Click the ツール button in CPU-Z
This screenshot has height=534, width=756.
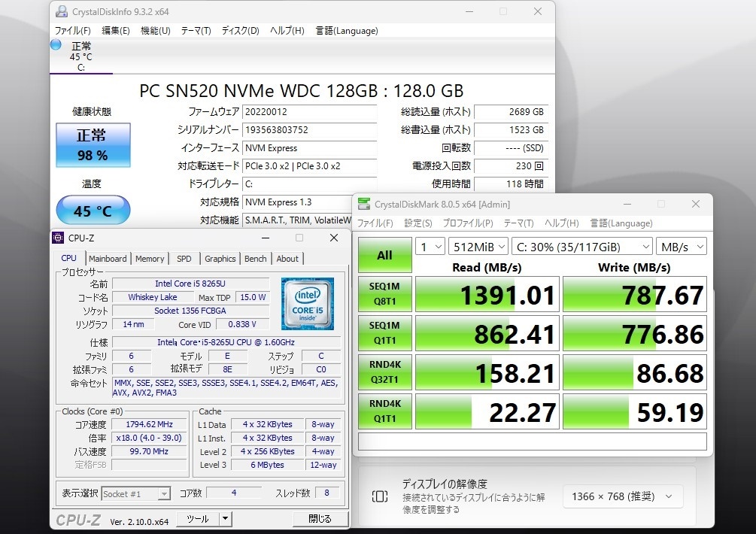(198, 519)
